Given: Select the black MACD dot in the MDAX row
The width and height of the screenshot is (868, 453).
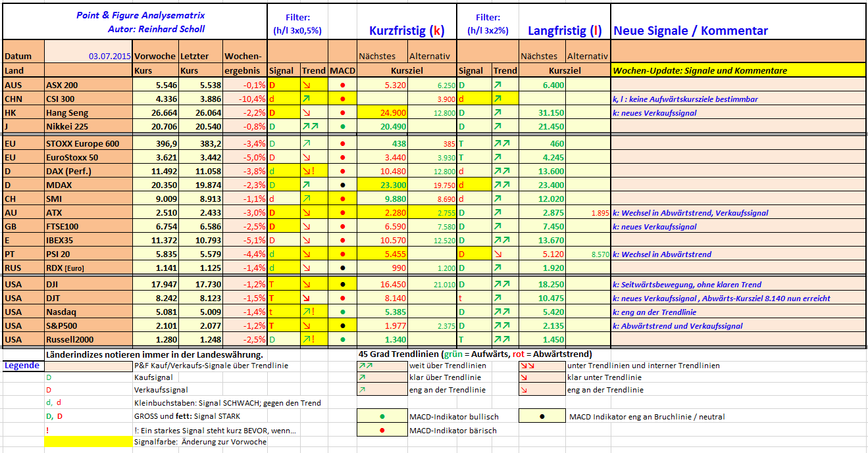Looking at the screenshot, I should coord(343,185).
